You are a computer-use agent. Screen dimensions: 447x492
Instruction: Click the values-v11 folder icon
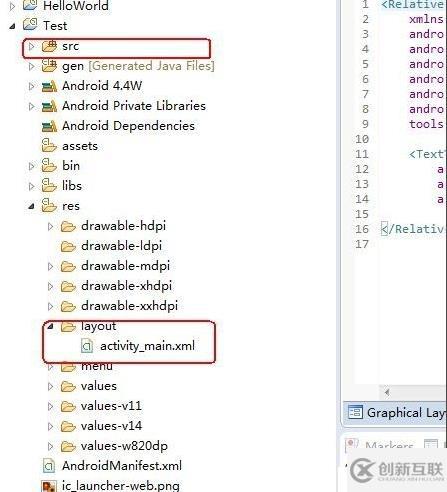(68, 407)
